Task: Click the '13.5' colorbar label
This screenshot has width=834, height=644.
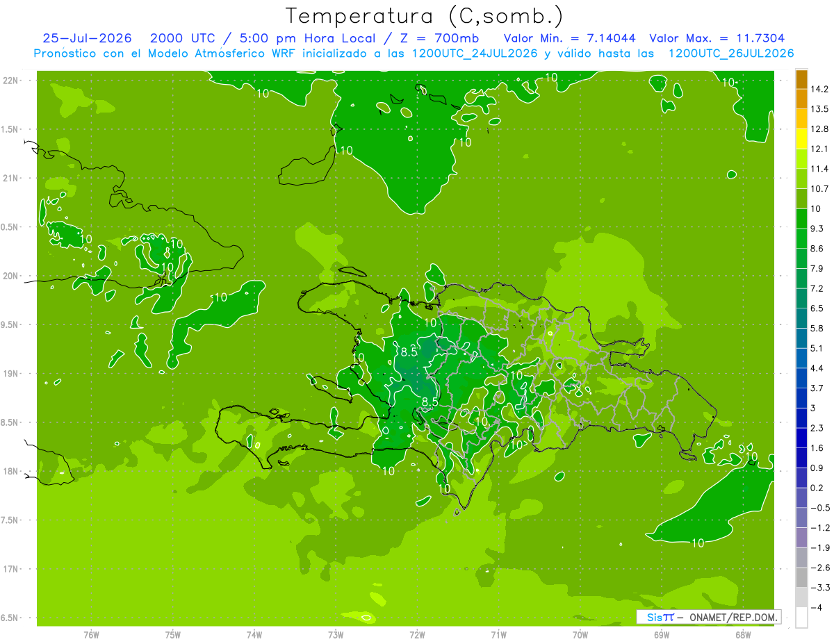Action: click(x=820, y=109)
